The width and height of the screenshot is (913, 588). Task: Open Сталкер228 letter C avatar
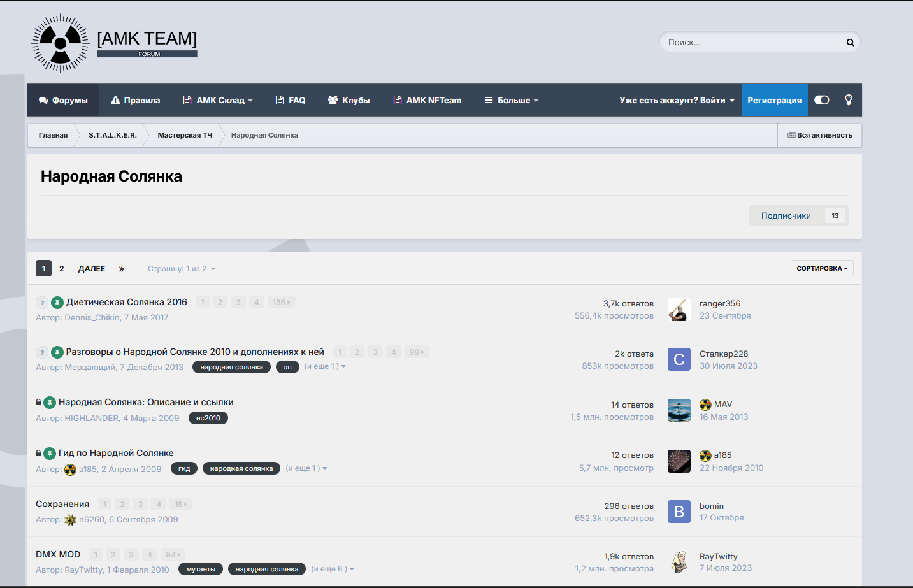pyautogui.click(x=679, y=359)
